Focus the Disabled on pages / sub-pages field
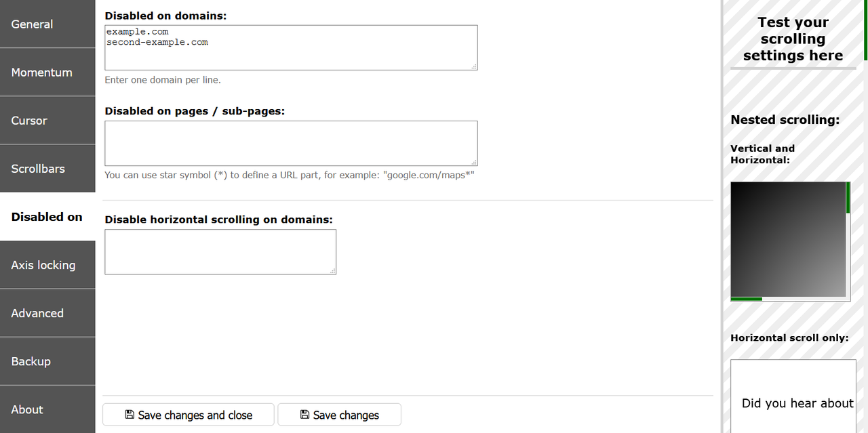Viewport: 868px width, 433px height. pyautogui.click(x=291, y=143)
